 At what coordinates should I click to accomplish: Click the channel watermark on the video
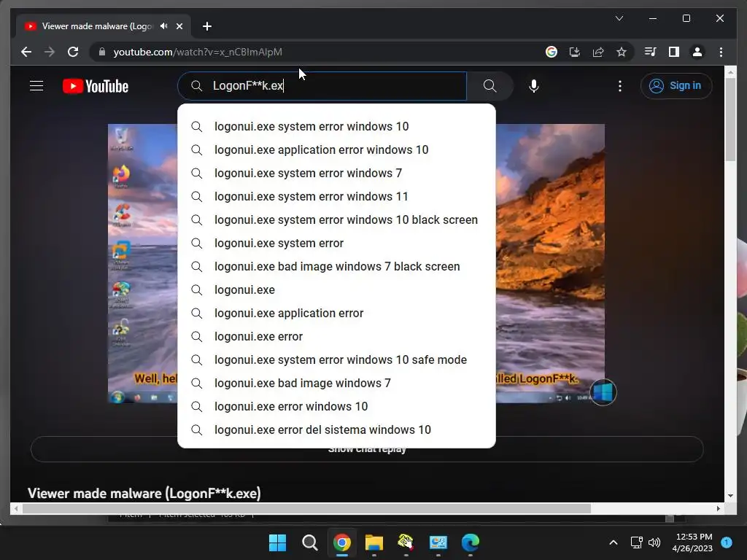pos(603,392)
